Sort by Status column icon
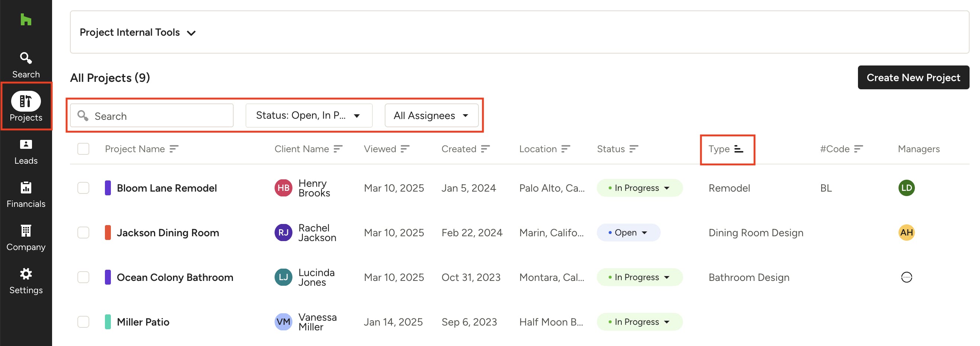The width and height of the screenshot is (980, 346). click(633, 149)
